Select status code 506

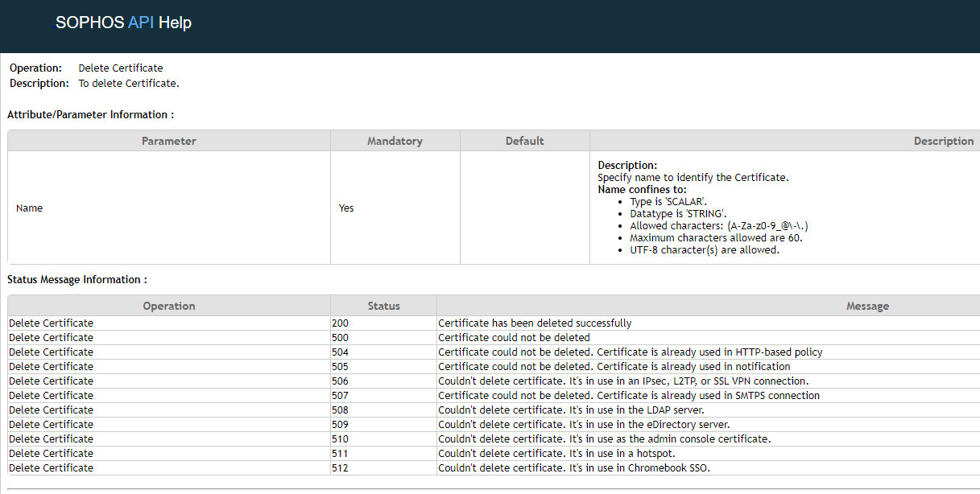(x=340, y=381)
